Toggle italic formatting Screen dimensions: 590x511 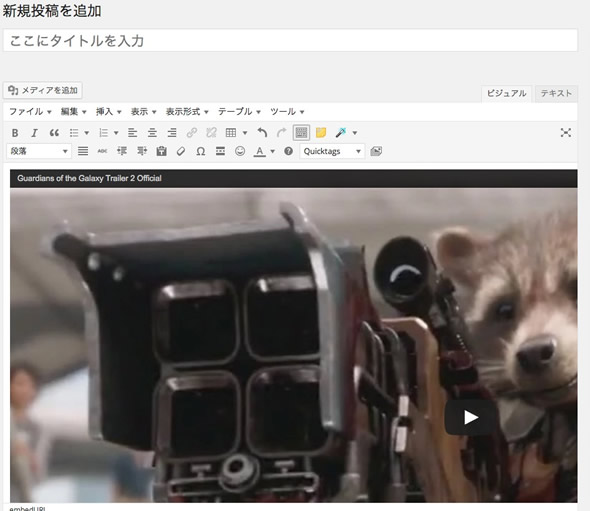35,133
